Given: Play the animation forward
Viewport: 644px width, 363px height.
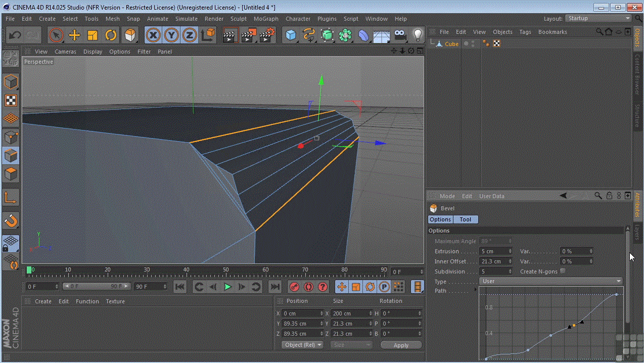Looking at the screenshot, I should coord(227,287).
